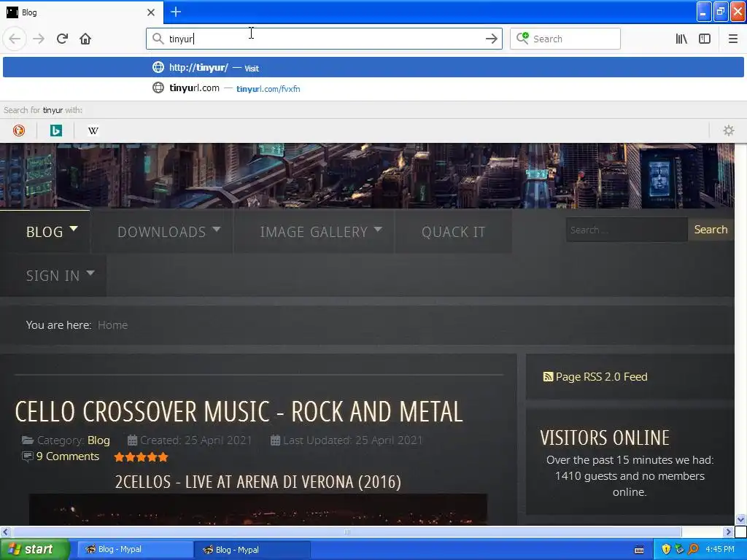Open a new tab with plus button
The height and width of the screenshot is (560, 747).
point(176,12)
